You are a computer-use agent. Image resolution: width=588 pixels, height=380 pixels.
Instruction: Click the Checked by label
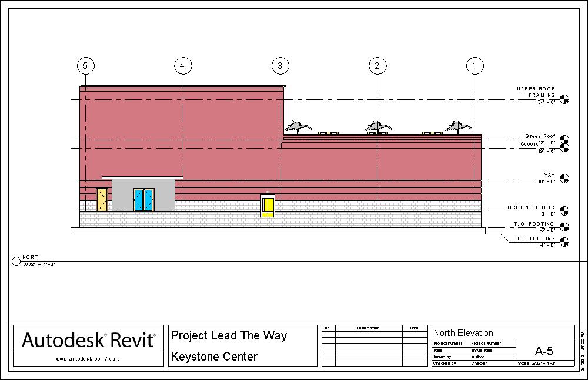click(x=445, y=364)
